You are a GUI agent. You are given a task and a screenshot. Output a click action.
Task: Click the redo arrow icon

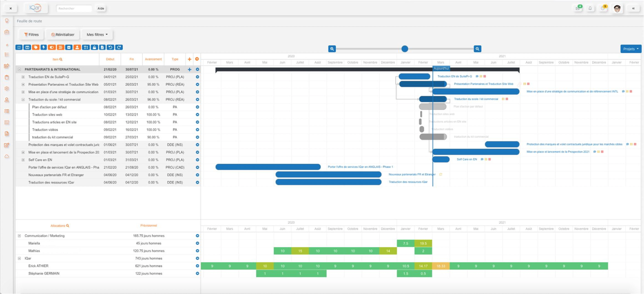coord(119,47)
